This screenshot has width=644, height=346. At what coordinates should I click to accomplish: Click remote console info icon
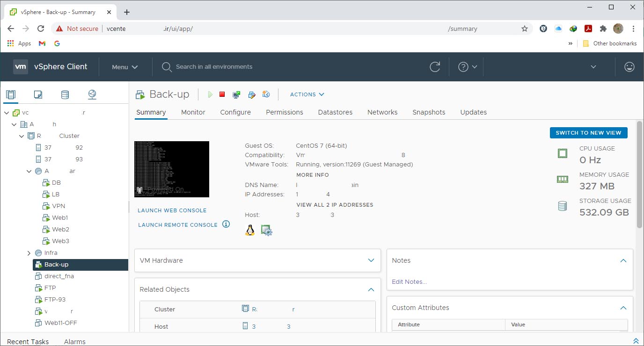pyautogui.click(x=226, y=224)
